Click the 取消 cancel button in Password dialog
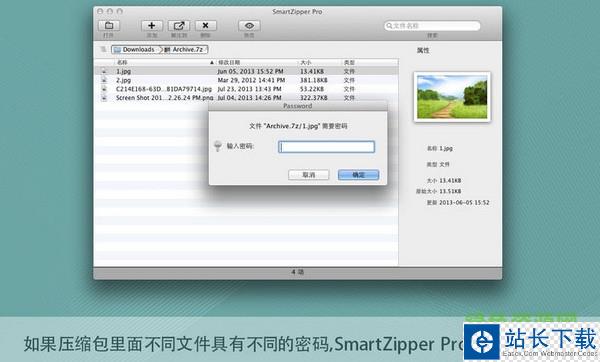 [308, 175]
